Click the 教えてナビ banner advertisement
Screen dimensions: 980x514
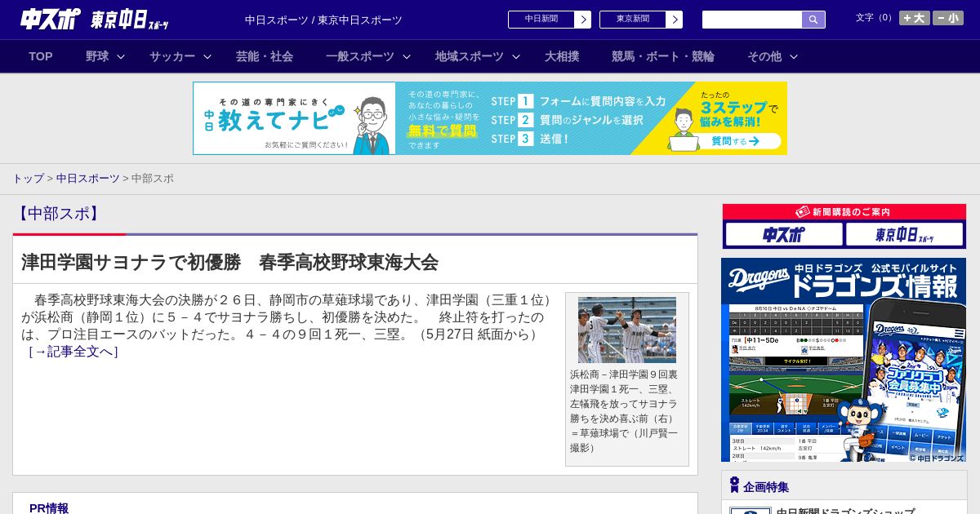(490, 118)
